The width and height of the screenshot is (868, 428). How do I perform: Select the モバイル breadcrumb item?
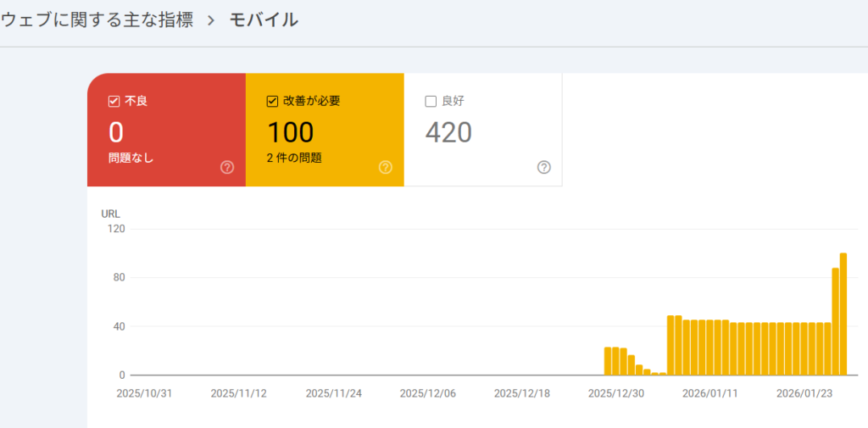(264, 20)
